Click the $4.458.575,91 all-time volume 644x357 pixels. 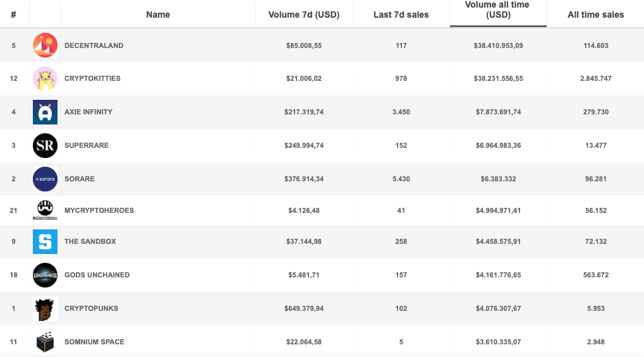(x=498, y=241)
